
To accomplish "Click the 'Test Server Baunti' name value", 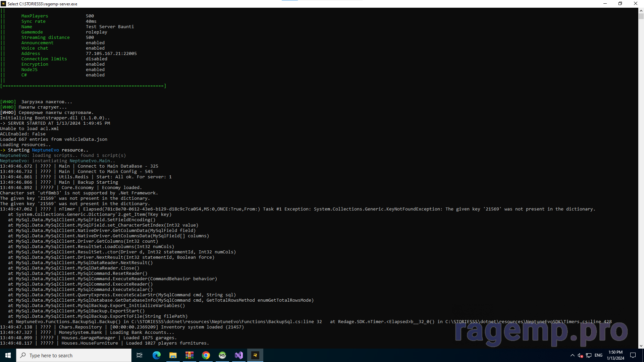I will (x=110, y=26).
